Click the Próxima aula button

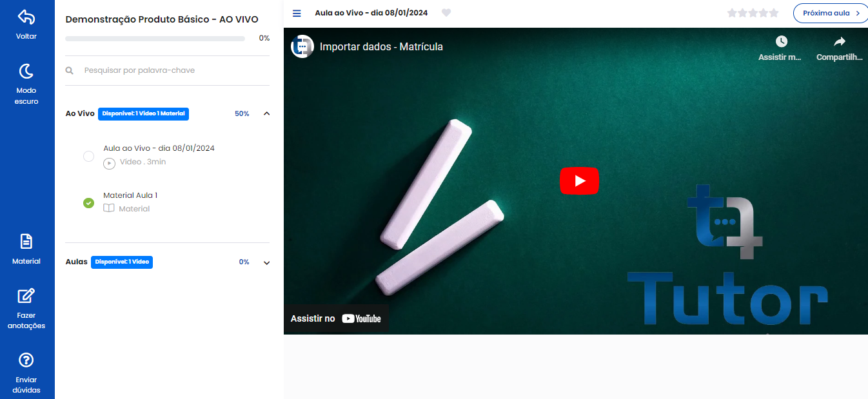point(831,13)
